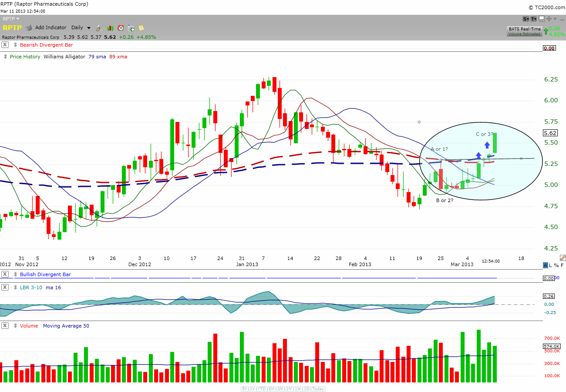Image resolution: width=566 pixels, height=392 pixels.
Task: Toggle the F scale option
Action: click(562, 265)
